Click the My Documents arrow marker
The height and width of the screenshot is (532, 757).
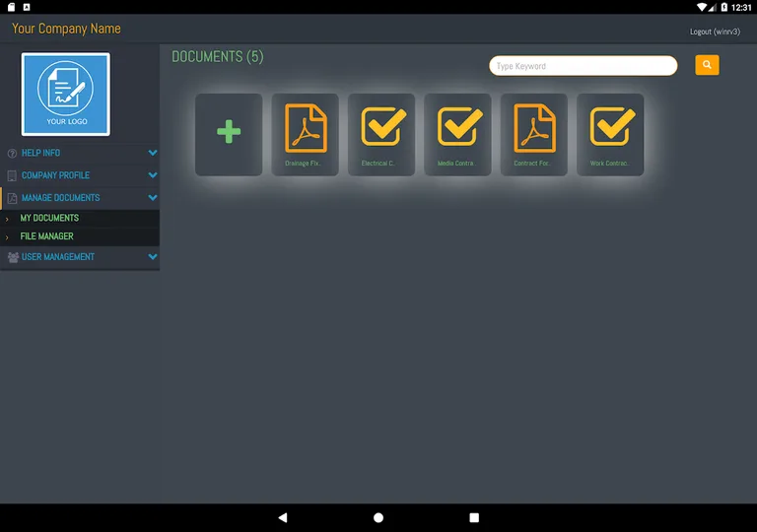pos(7,219)
